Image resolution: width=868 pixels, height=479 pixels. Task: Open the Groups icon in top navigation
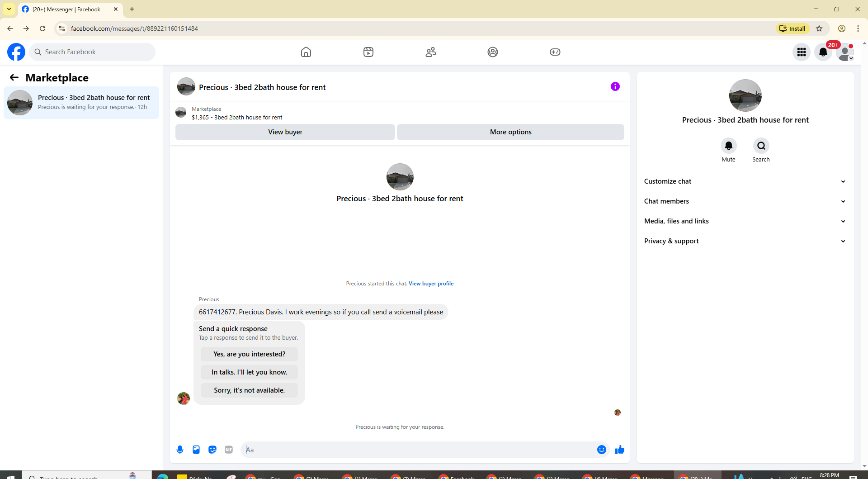(493, 52)
